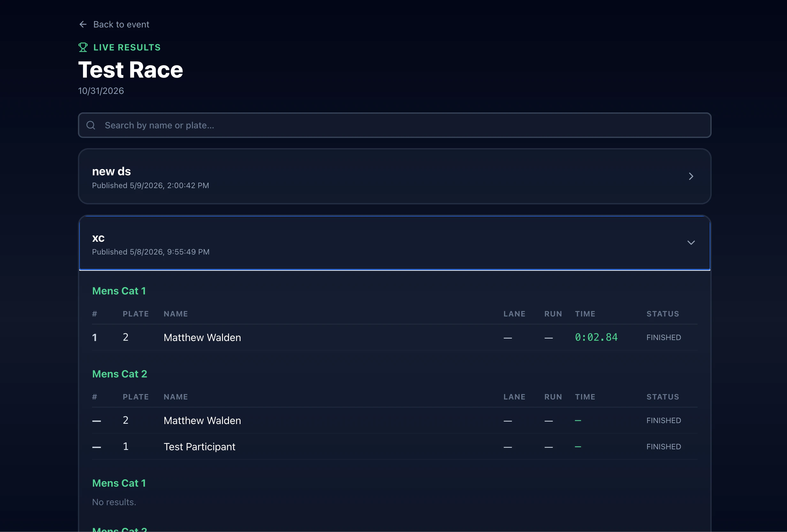
Task: Collapse the xc results chevron
Action: click(x=691, y=243)
